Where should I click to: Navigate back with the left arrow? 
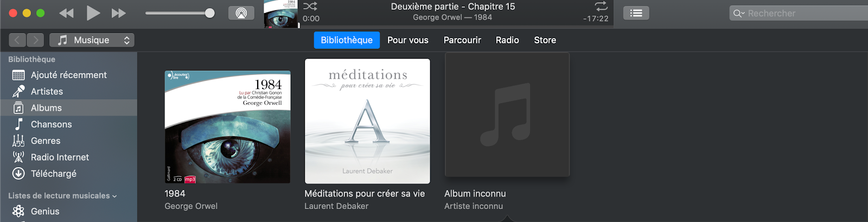(x=17, y=40)
